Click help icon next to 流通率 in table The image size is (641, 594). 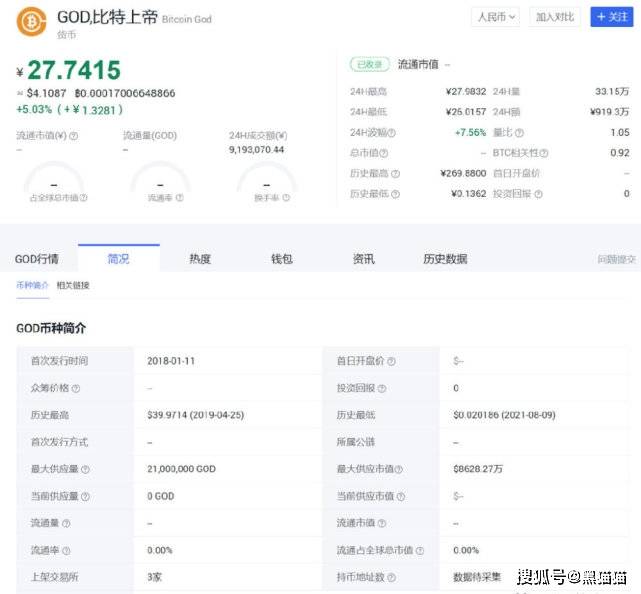click(66, 551)
